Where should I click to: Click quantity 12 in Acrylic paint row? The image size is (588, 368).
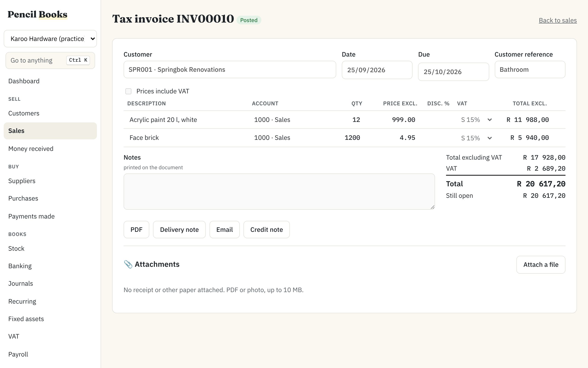[356, 120]
